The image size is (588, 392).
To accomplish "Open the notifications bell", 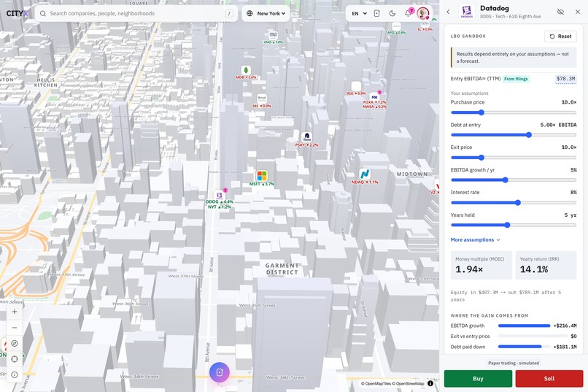I will coord(408,13).
